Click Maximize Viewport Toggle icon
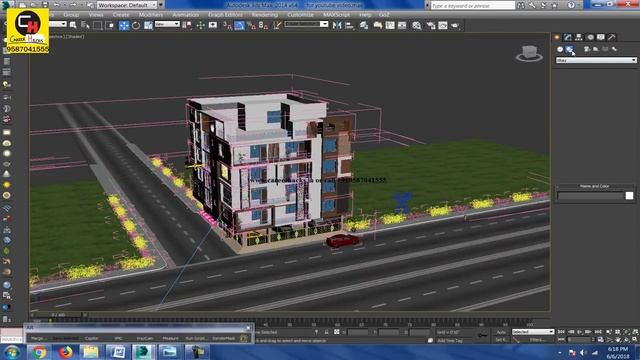The width and height of the screenshot is (640, 360). click(635, 339)
